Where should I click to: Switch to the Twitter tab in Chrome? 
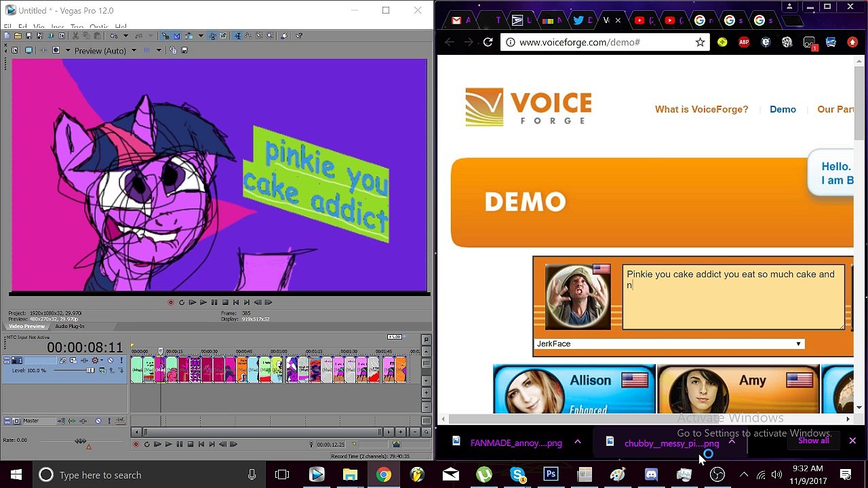click(x=583, y=20)
